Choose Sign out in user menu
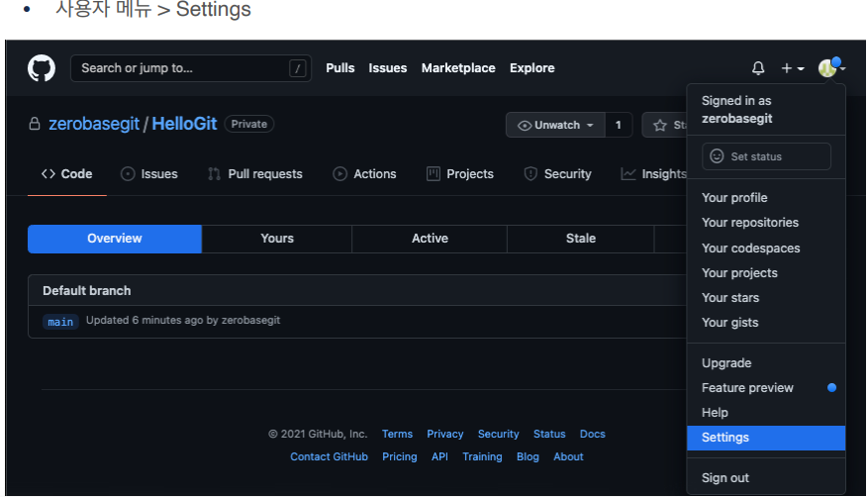 [x=766, y=477]
